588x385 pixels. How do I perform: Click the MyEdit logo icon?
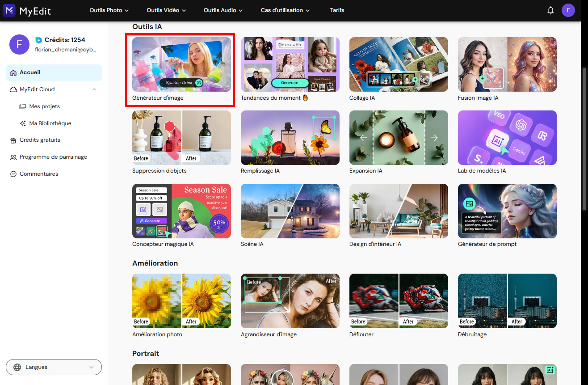(9, 10)
